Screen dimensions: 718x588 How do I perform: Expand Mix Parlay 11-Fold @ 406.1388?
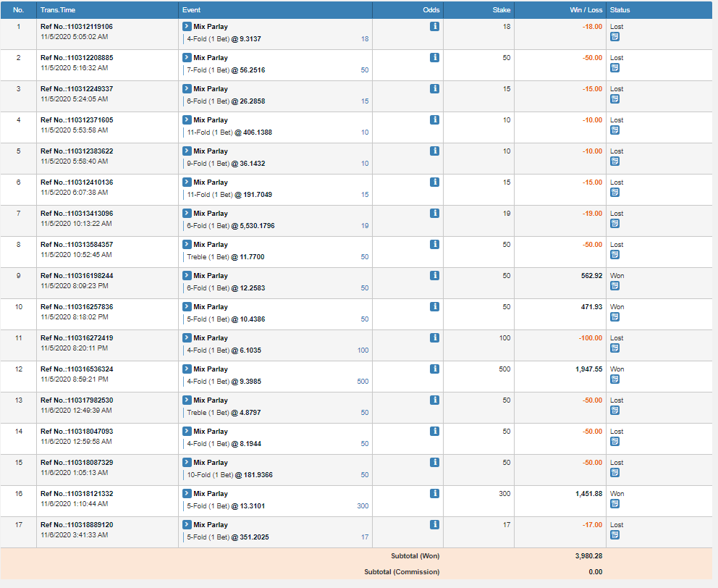tap(187, 120)
